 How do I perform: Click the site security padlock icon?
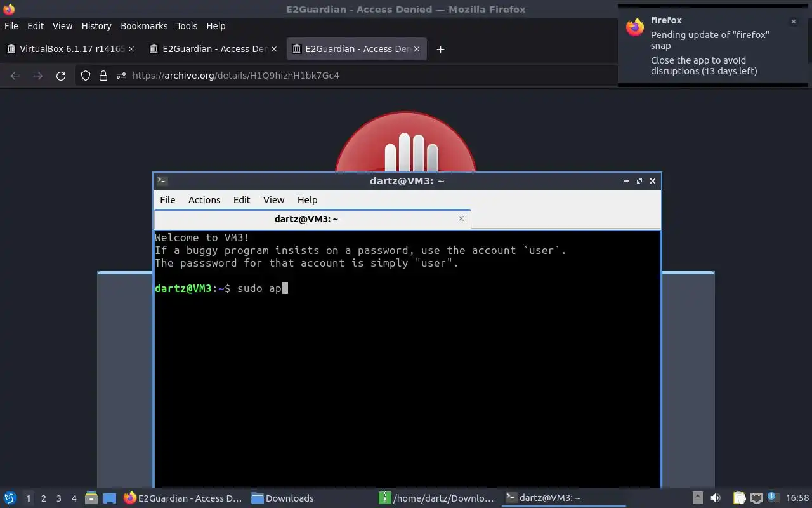tap(103, 76)
